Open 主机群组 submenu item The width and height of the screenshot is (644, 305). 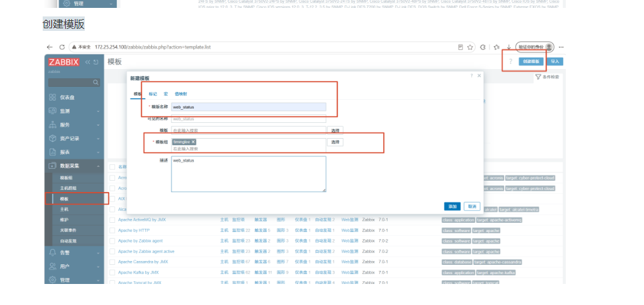[68, 188]
